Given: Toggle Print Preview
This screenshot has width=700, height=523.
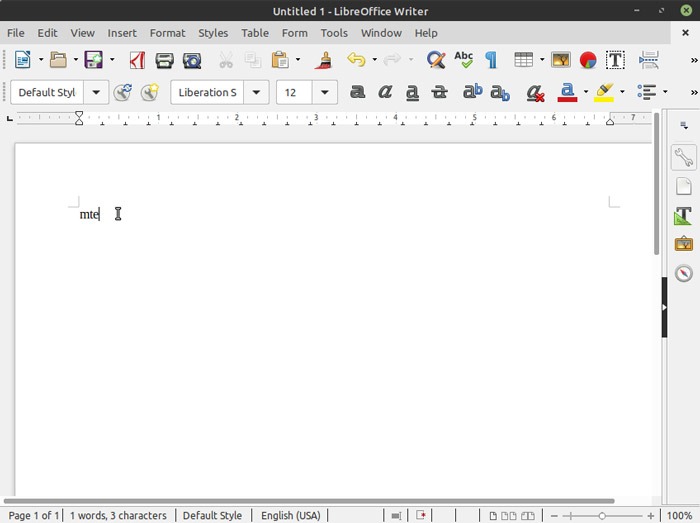Looking at the screenshot, I should (x=192, y=60).
